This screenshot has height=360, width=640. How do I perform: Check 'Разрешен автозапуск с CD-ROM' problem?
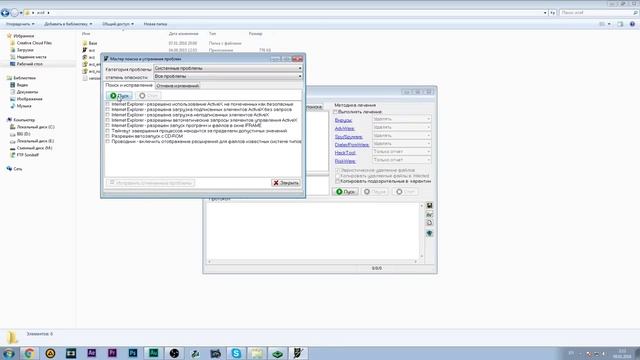pyautogui.click(x=108, y=136)
